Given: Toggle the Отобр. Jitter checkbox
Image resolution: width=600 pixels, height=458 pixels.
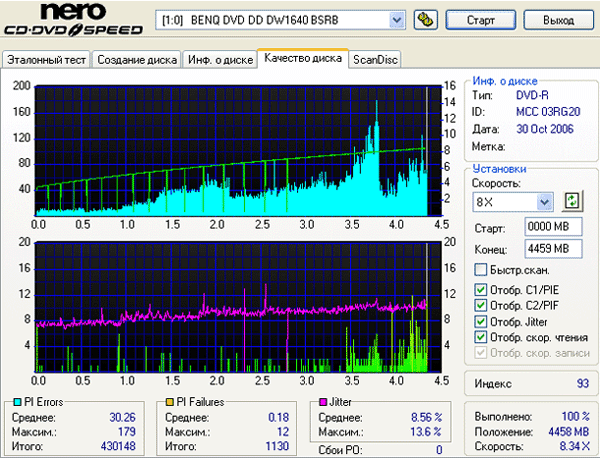Looking at the screenshot, I should click(481, 322).
